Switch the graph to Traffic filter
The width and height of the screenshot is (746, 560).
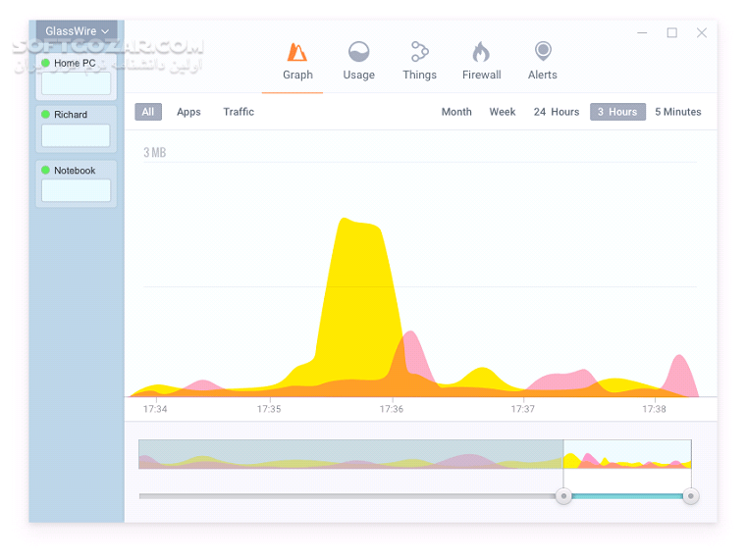239,112
